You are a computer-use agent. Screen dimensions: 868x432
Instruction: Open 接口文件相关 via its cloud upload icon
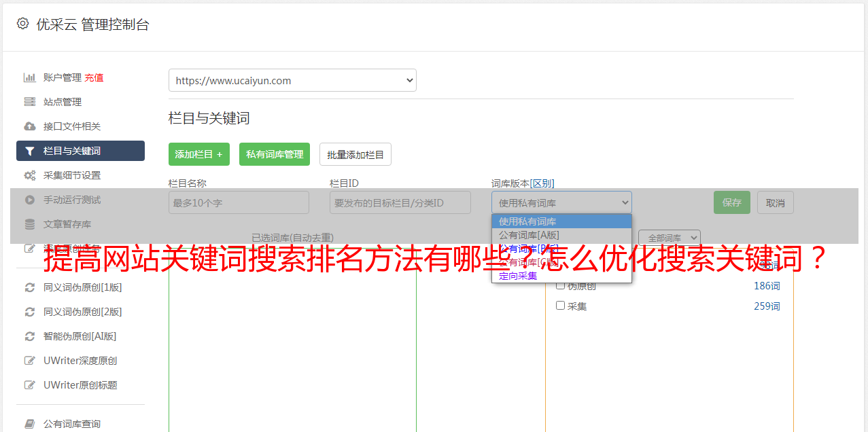click(30, 126)
